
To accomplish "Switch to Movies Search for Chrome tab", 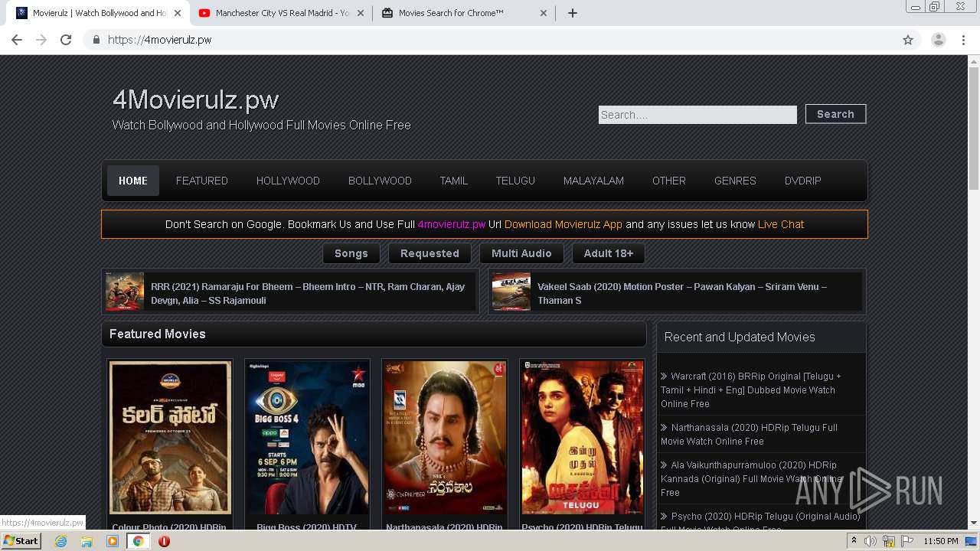I will [x=464, y=13].
